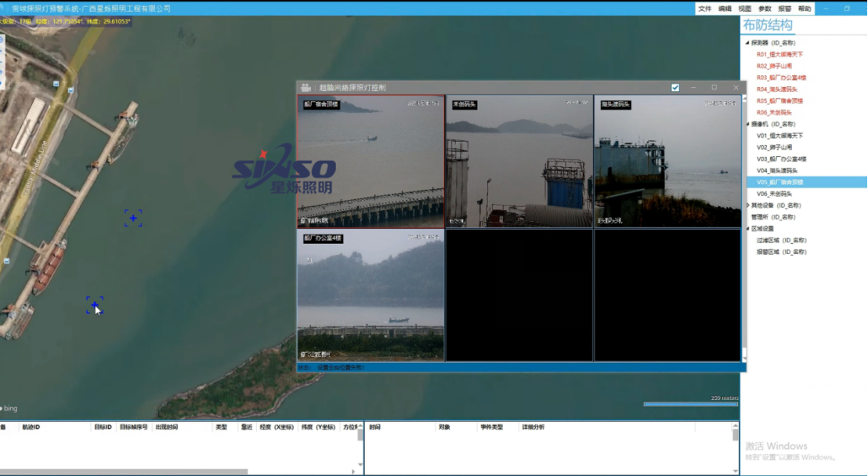
Task: Select detector R01_恒大御海天下 in the tree
Action: (779, 55)
